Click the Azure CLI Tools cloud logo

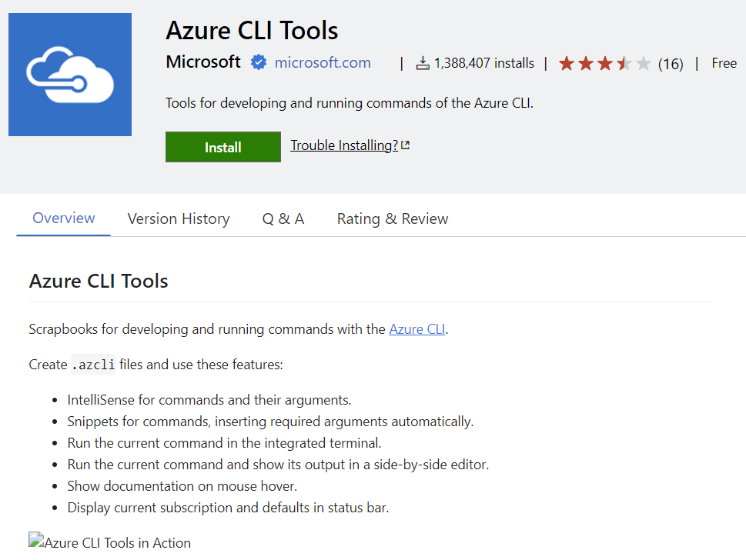pos(70,75)
